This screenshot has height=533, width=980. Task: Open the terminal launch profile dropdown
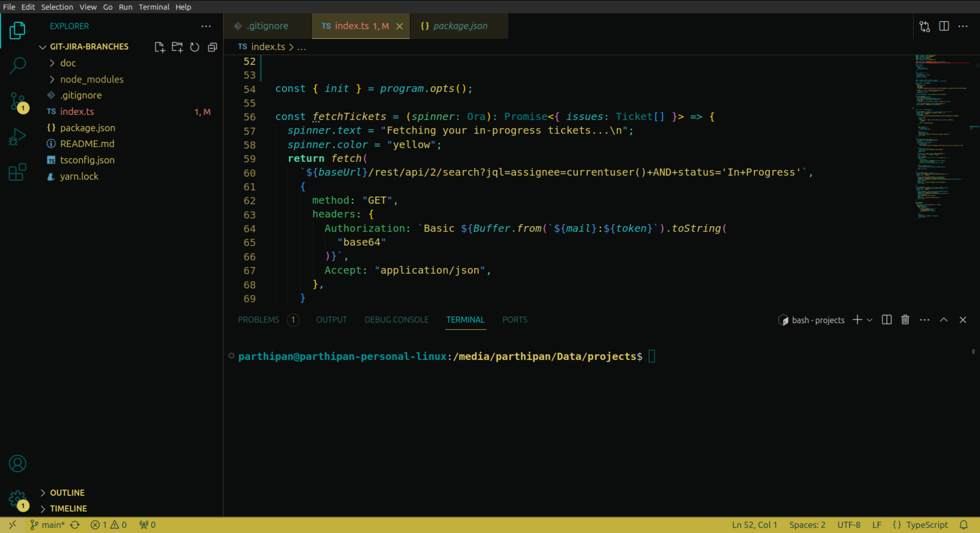pos(870,320)
